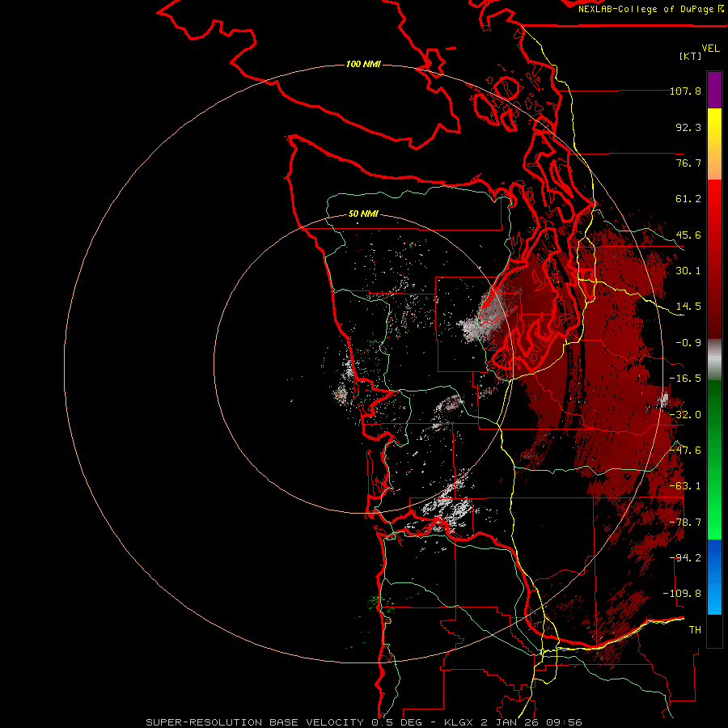Click the 100 NMI range ring label
Image resolution: width=728 pixels, height=728 pixels.
click(x=363, y=64)
